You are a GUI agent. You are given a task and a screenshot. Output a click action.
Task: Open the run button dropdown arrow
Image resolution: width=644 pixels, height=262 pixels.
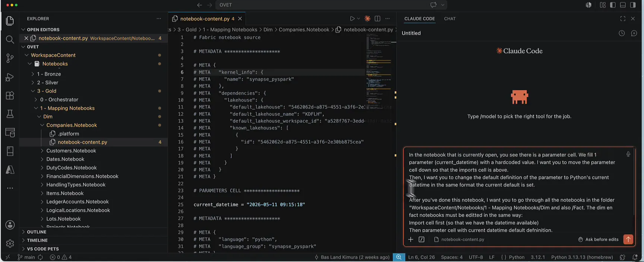pyautogui.click(x=359, y=18)
